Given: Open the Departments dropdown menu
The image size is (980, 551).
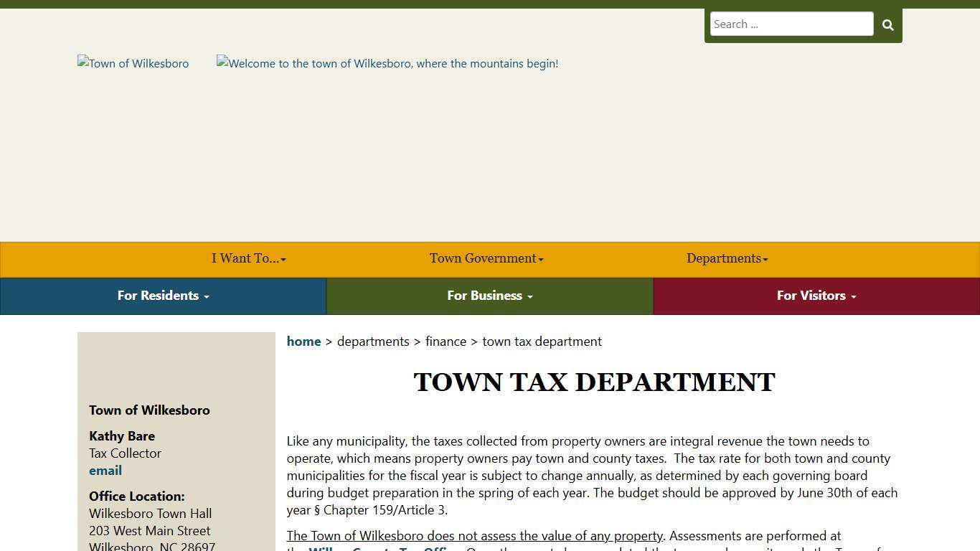Looking at the screenshot, I should click(x=727, y=259).
